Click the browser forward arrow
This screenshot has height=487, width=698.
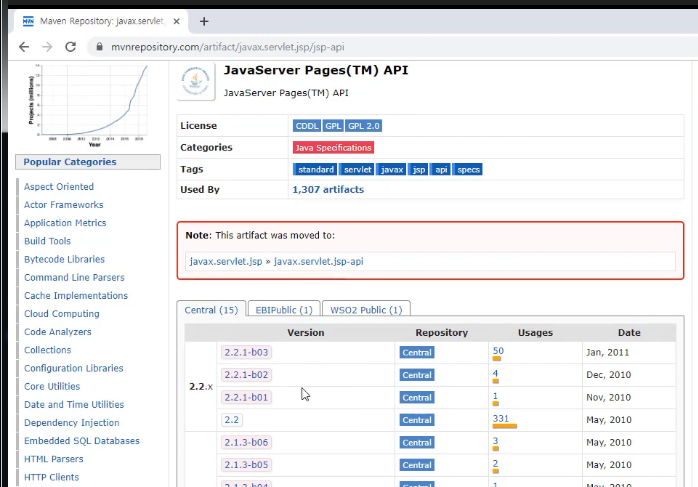(47, 47)
